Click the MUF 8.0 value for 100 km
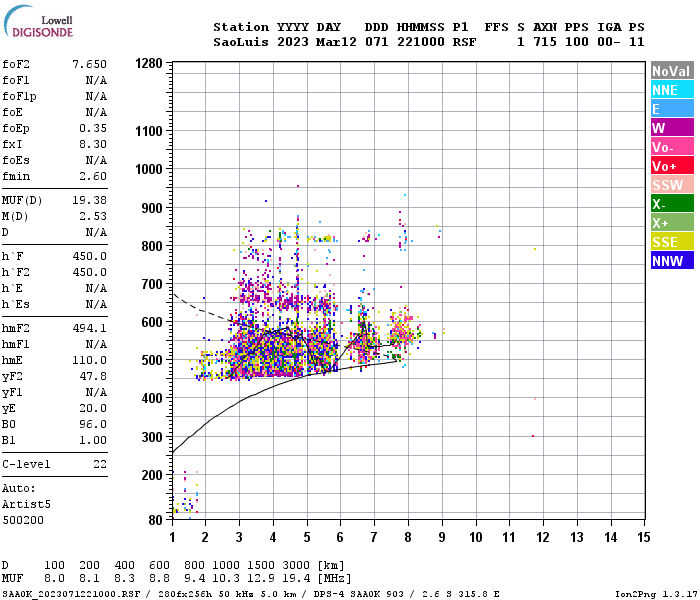700x600 pixels. [x=54, y=579]
